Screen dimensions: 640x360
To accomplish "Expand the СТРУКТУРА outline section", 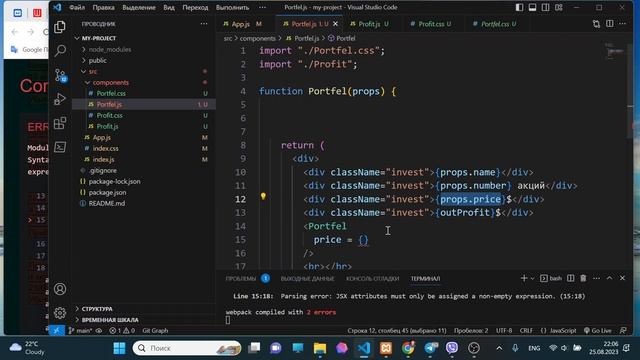I will point(97,309).
